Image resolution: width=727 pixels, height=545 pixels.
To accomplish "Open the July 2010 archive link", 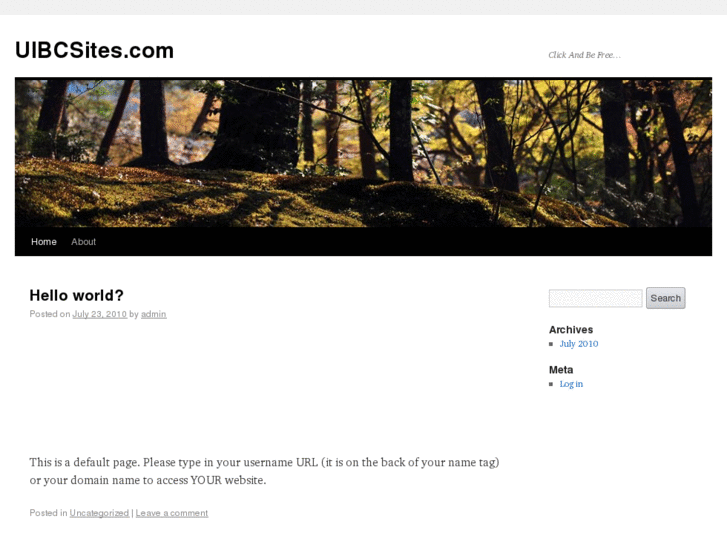I will (x=579, y=344).
